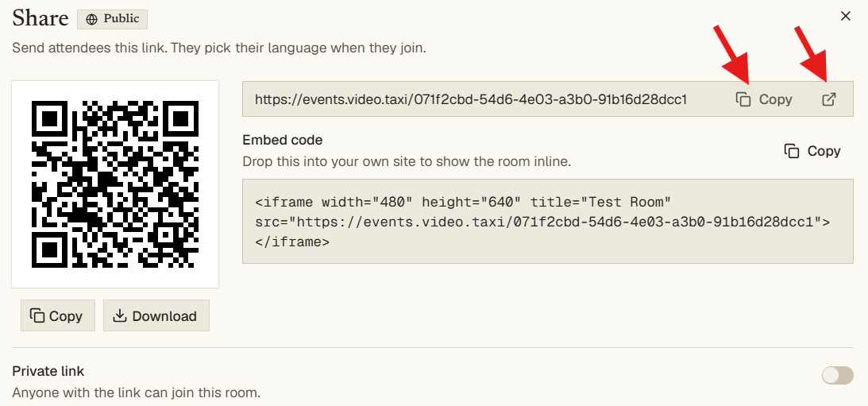The image size is (868, 406).
Task: Click the globe icon in Public badge
Action: [x=92, y=19]
